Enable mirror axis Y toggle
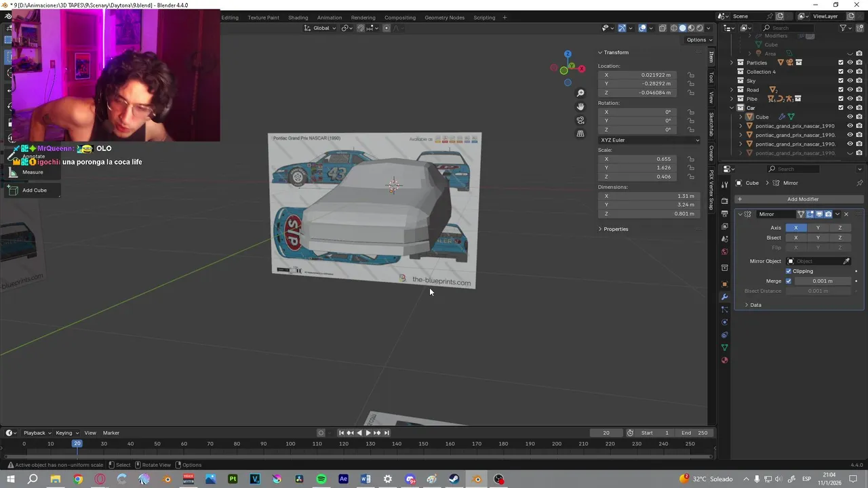This screenshot has width=868, height=488. (818, 228)
